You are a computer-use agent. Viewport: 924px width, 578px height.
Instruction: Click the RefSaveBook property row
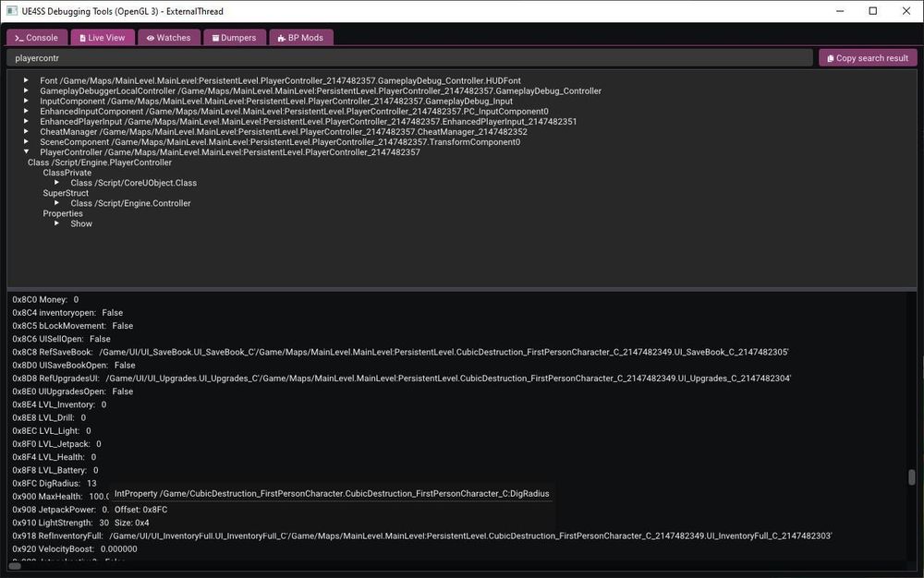click(x=400, y=352)
